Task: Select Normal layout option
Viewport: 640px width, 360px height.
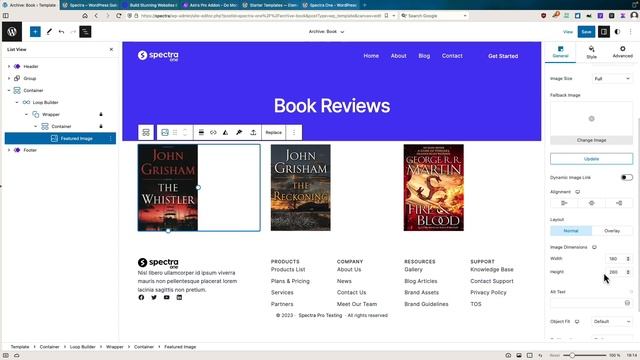Action: (571, 231)
